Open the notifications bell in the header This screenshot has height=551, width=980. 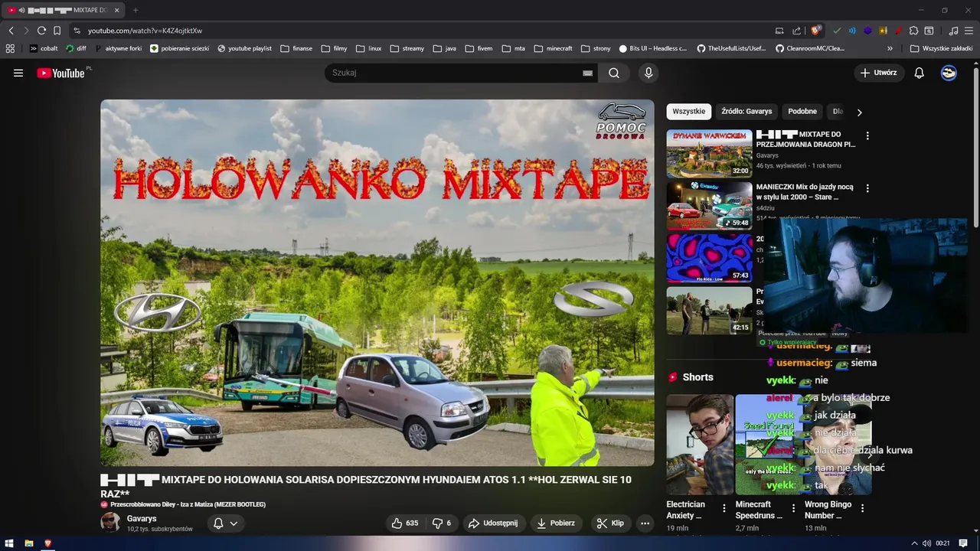pyautogui.click(x=919, y=73)
